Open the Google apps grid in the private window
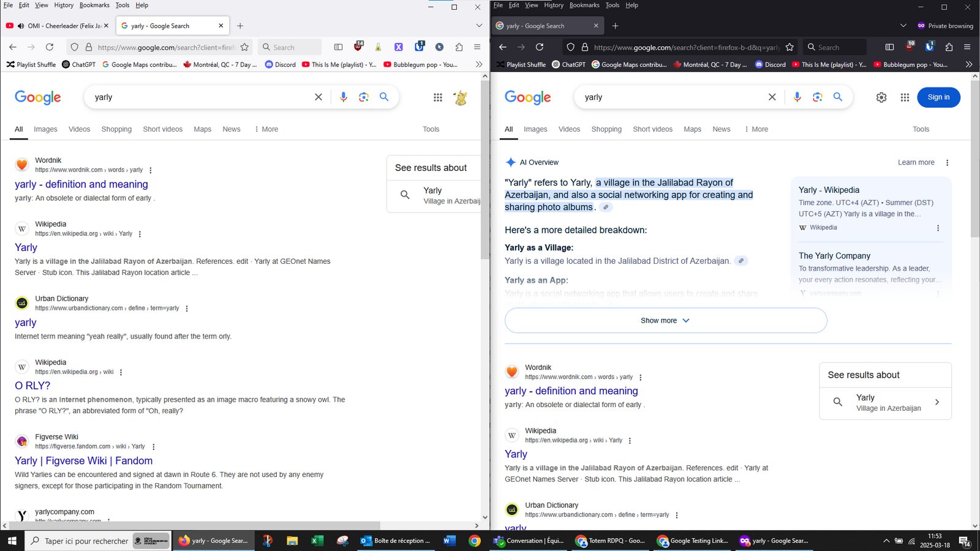This screenshot has width=980, height=551. 905,97
